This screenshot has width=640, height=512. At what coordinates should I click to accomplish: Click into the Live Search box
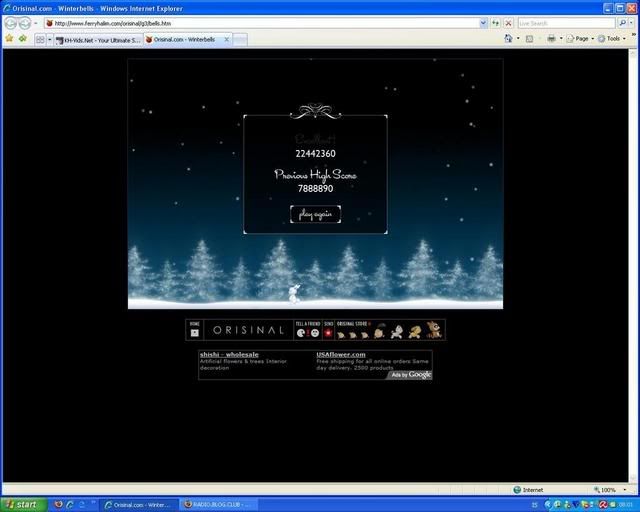click(566, 23)
